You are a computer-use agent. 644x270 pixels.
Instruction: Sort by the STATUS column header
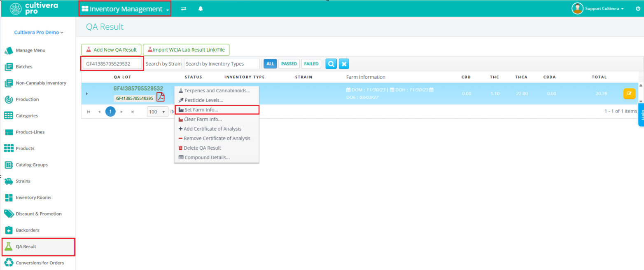tap(193, 77)
